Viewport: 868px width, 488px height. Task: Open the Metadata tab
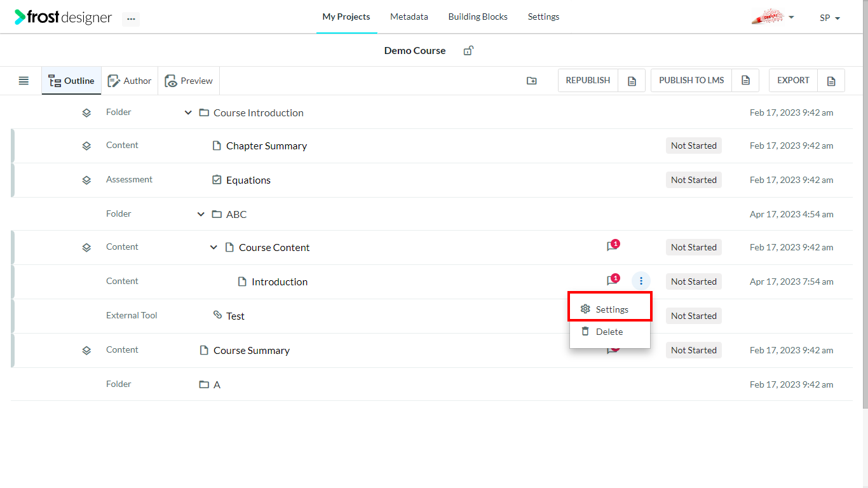pyautogui.click(x=409, y=17)
